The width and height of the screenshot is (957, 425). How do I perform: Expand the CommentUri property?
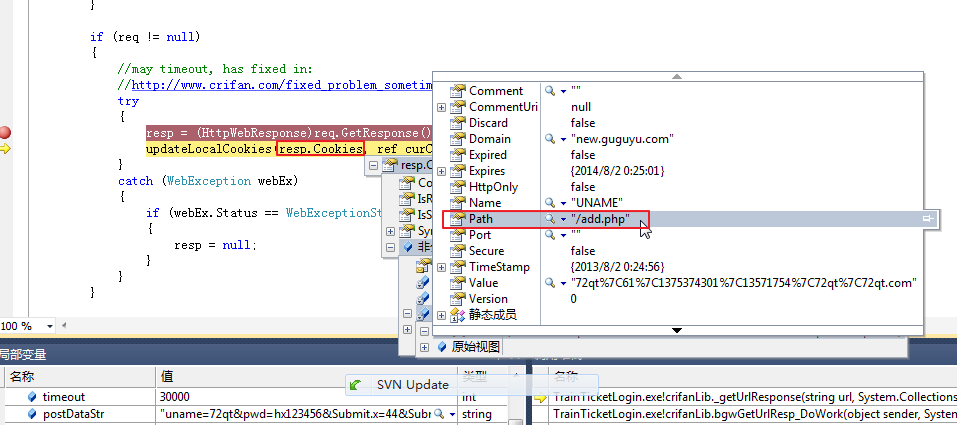pos(441,107)
